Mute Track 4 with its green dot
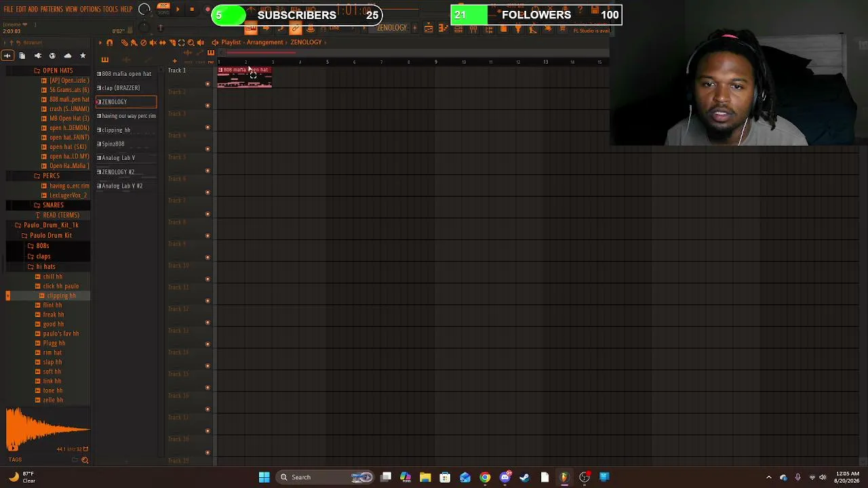This screenshot has height=488, width=868. click(208, 149)
